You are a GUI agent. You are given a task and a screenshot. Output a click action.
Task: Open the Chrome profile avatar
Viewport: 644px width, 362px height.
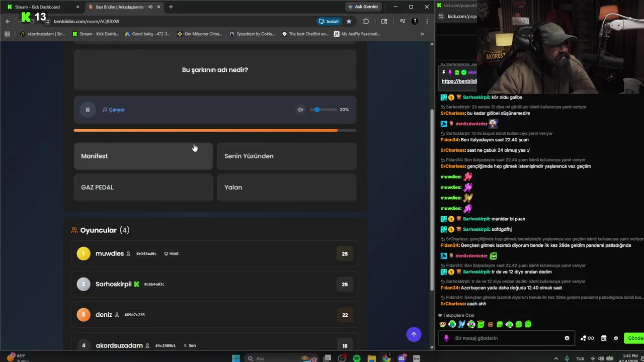coord(415,21)
